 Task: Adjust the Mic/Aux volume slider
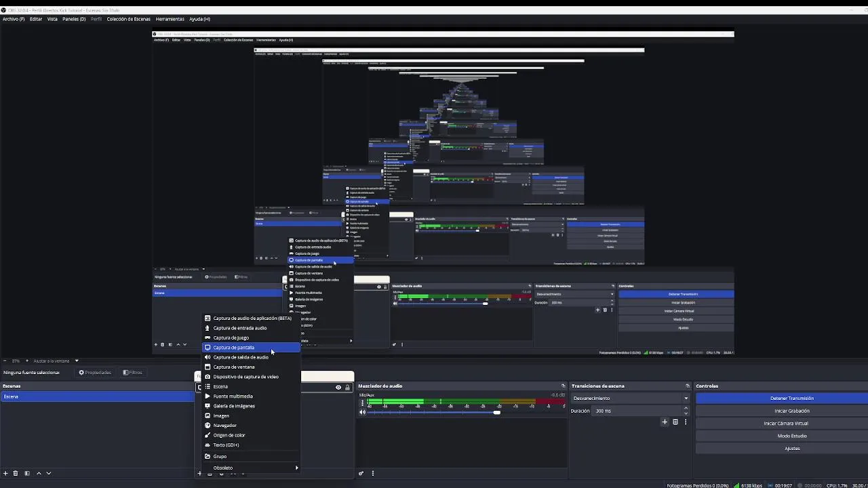pyautogui.click(x=497, y=412)
